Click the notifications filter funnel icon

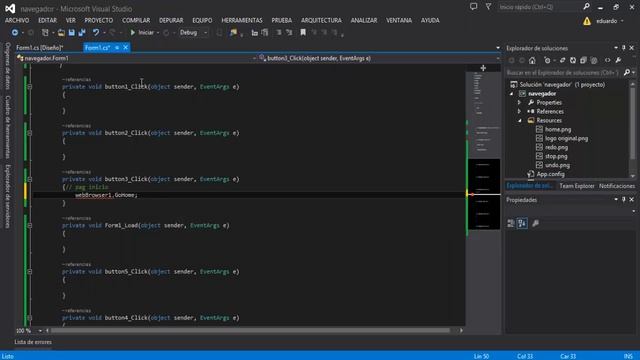tap(488, 7)
